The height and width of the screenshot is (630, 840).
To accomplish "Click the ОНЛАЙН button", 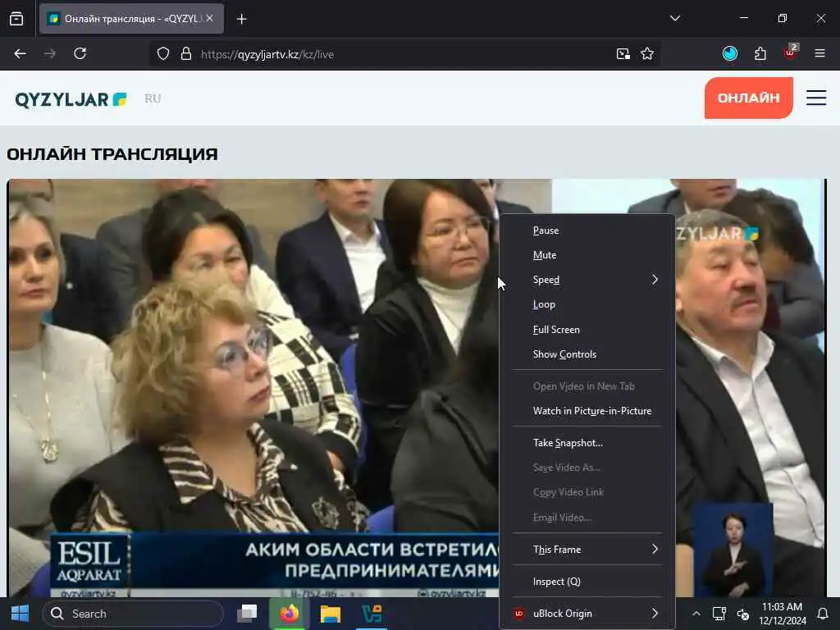I will tap(748, 98).
